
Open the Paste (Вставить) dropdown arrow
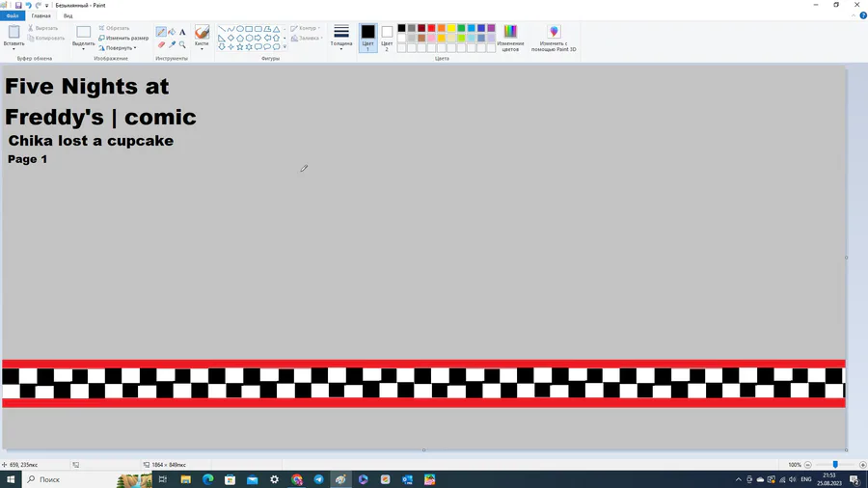14,47
